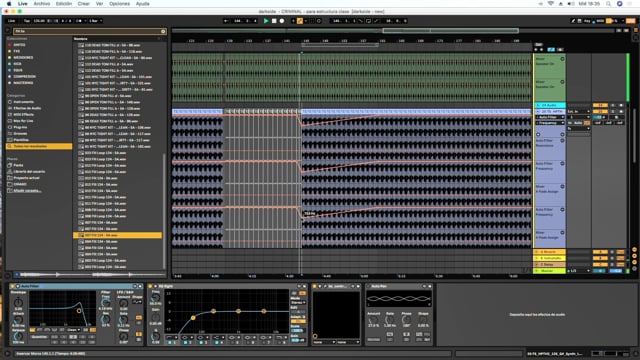Select the A Reverb return track
640x360 pixels.
click(x=550, y=252)
